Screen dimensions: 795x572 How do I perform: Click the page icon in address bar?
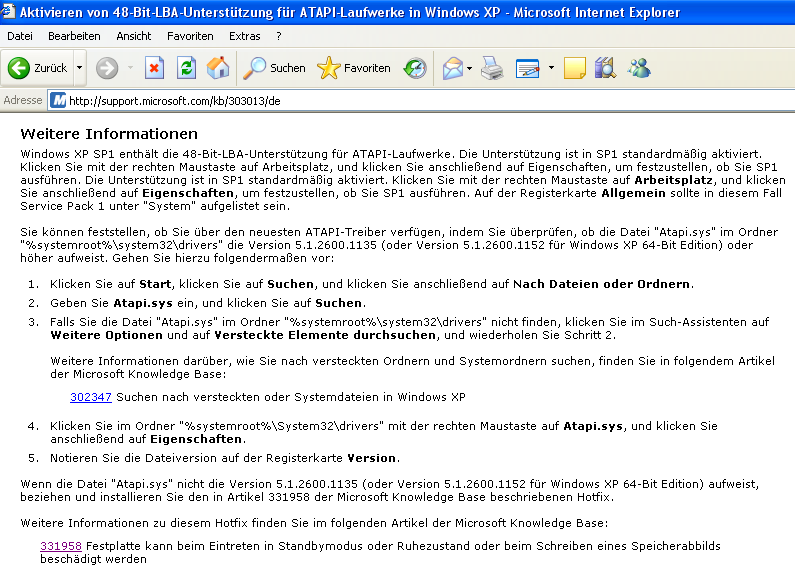click(59, 100)
